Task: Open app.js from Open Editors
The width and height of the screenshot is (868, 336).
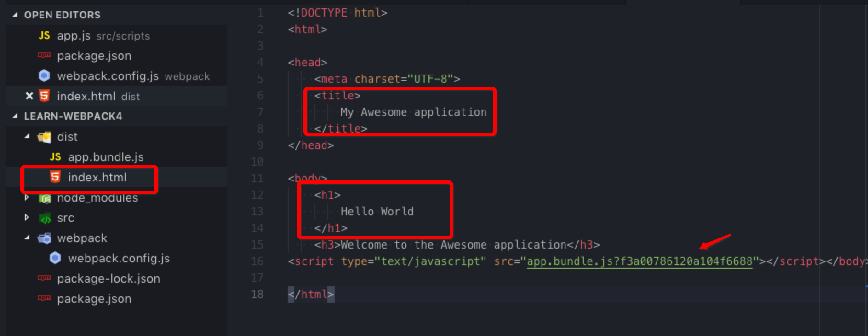Action: (x=74, y=35)
